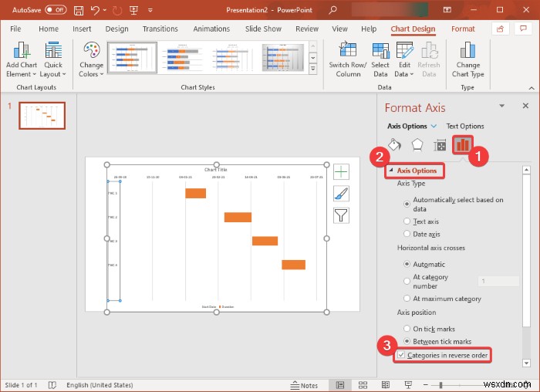The image size is (540, 392).
Task: Open Size & Properties icon
Action: coord(440,145)
